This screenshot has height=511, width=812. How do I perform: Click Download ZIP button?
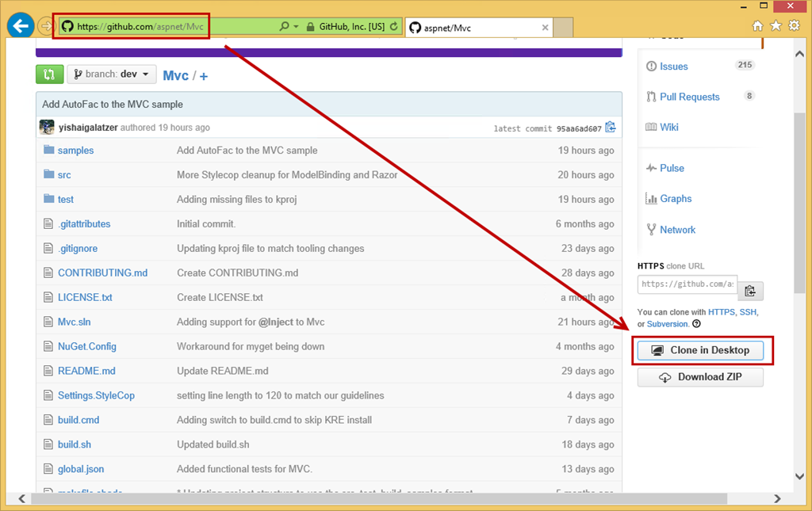(x=700, y=377)
